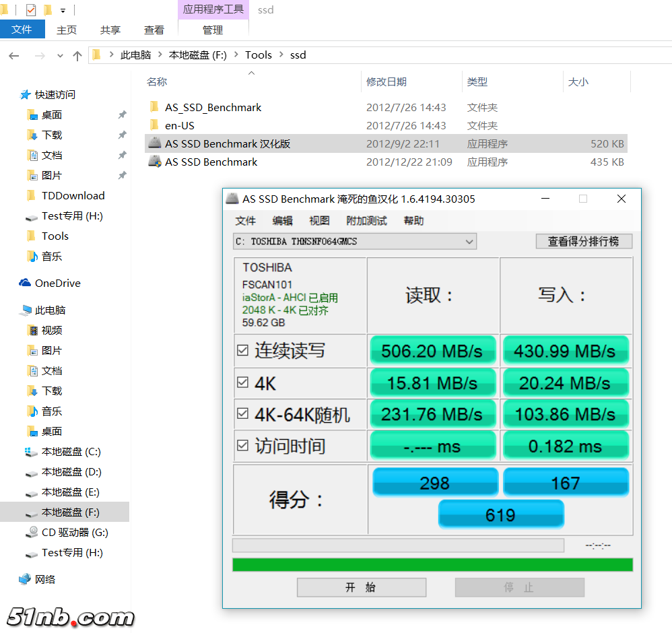Click the 网络 network icon in sidebar
This screenshot has width=672, height=633.
(25, 579)
